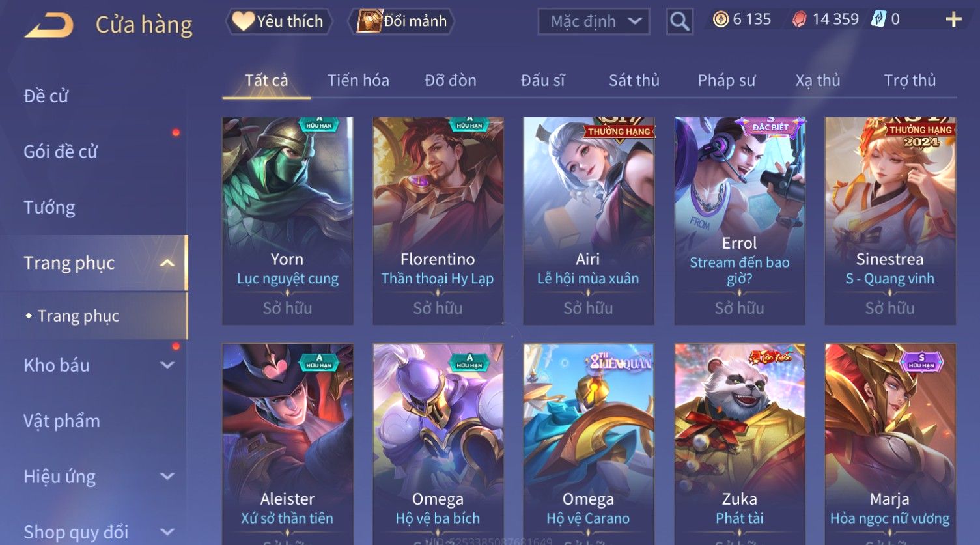Open the Zuka Phát tài skin card
Image resolution: width=980 pixels, height=545 pixels.
[x=739, y=444]
